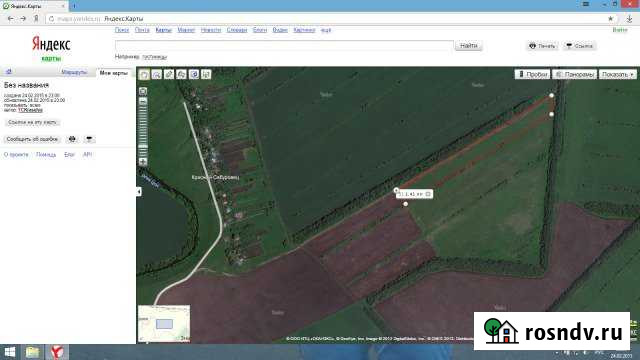This screenshot has width=640, height=360.
Task: Toggle the Пробки traffic layer
Action: coord(532,74)
